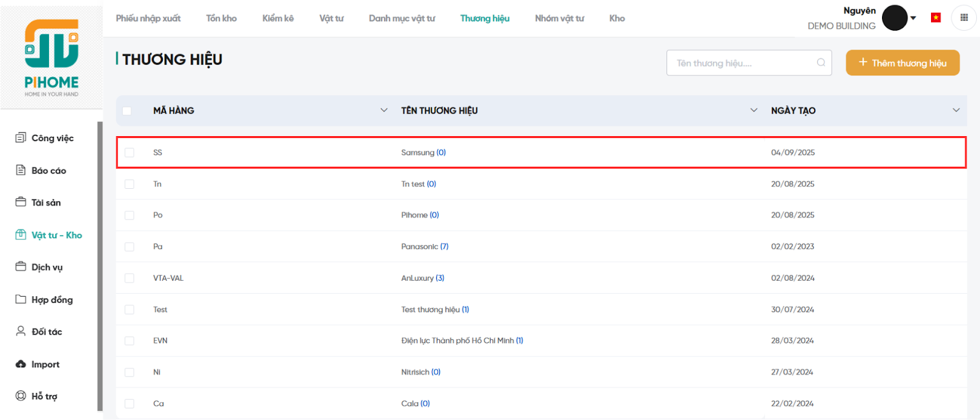Click the Import cloud icon
980x420 pixels.
(21, 364)
